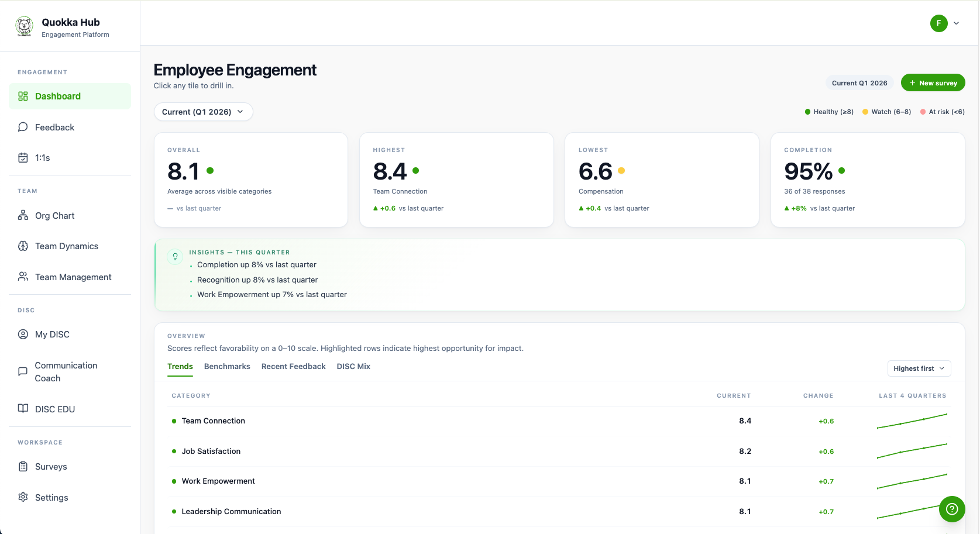Drill into the Completion 95% tile
The image size is (980, 534).
pos(868,180)
